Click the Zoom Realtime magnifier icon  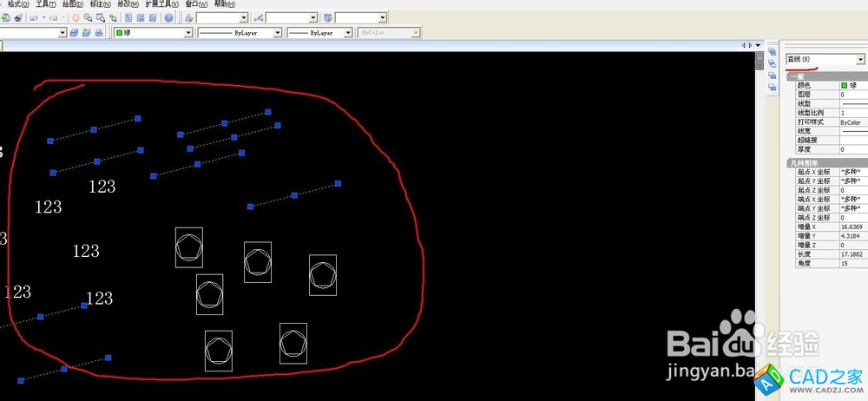coord(89,17)
